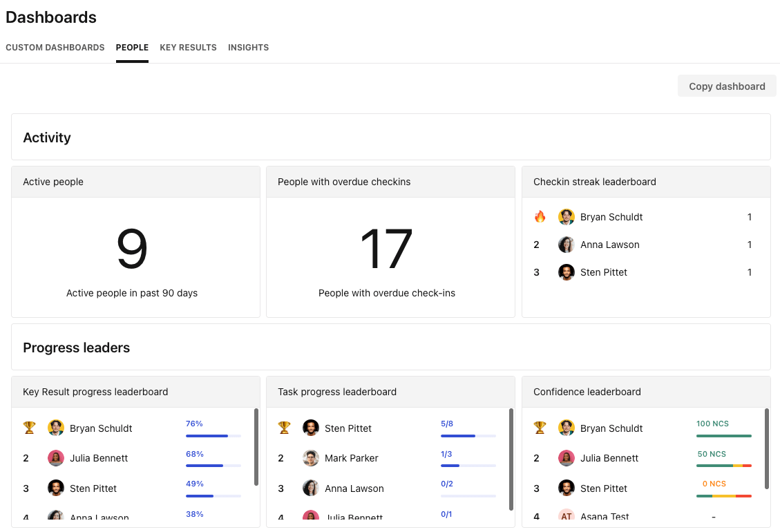This screenshot has width=780, height=532.
Task: Open the Key Results tab
Action: (x=188, y=47)
